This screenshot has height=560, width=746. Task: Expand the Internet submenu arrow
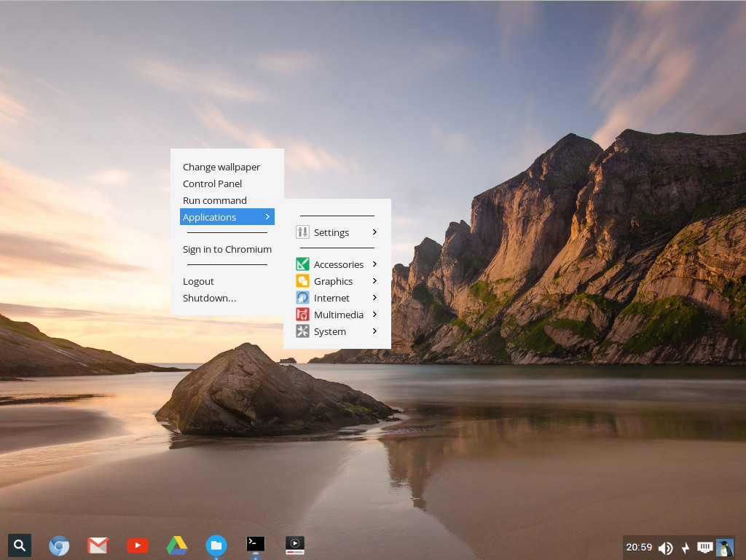375,298
